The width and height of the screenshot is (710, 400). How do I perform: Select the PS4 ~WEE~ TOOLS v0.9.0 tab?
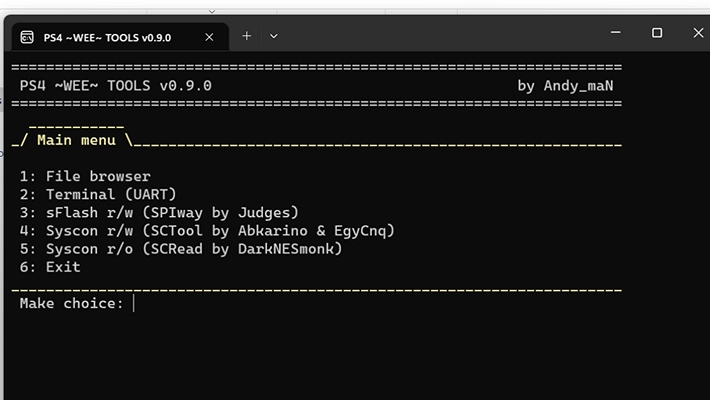[x=120, y=37]
